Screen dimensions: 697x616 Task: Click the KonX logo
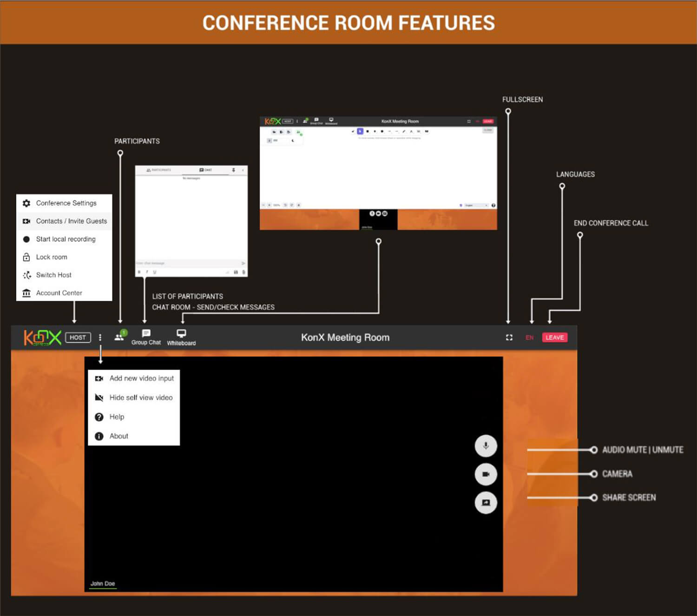tap(42, 338)
